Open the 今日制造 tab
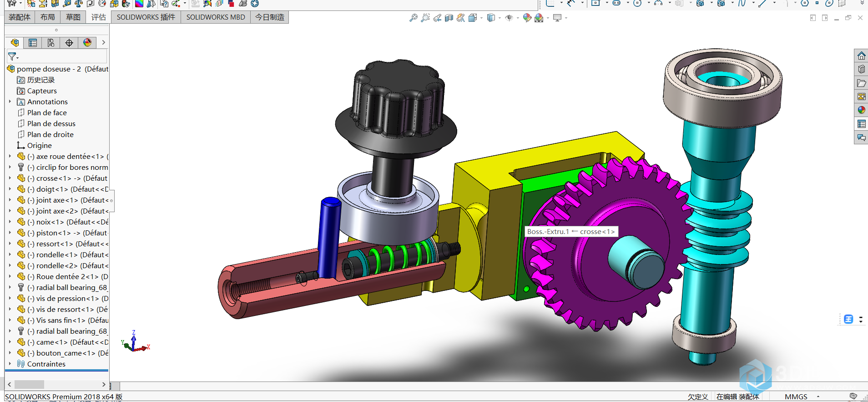The width and height of the screenshot is (868, 402). tap(270, 17)
